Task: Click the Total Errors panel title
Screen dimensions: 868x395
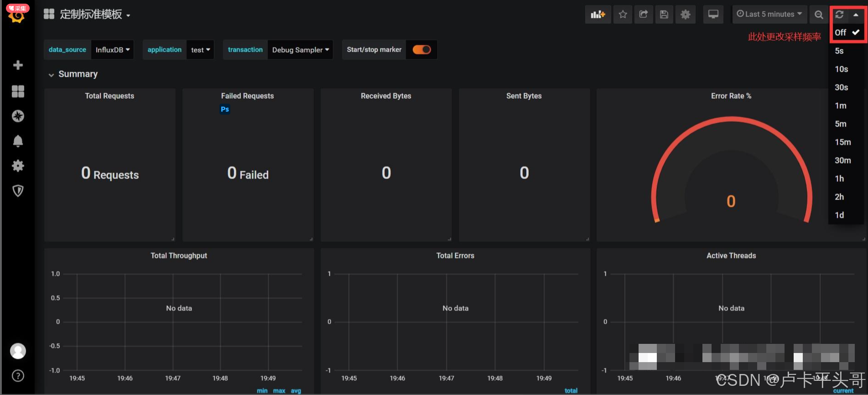Action: pyautogui.click(x=455, y=256)
